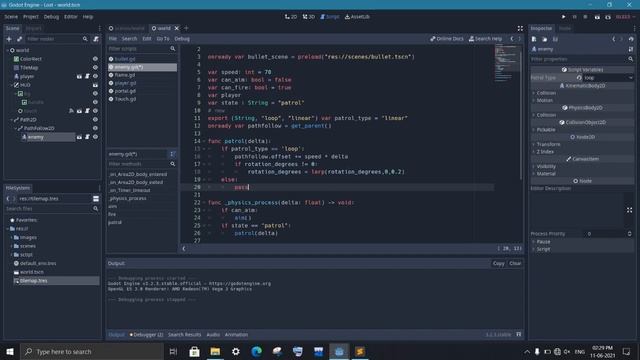Toggle visibility of PathFollow2D node

point(95,128)
